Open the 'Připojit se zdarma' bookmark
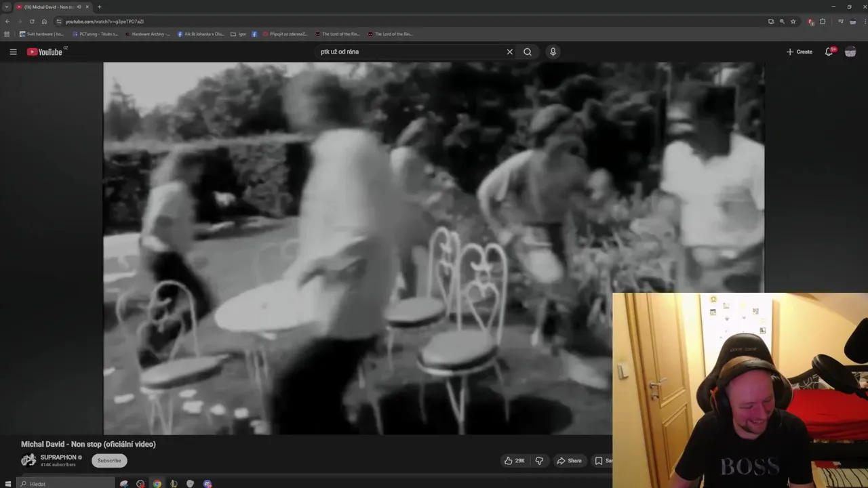This screenshot has width=868, height=488. coord(285,34)
